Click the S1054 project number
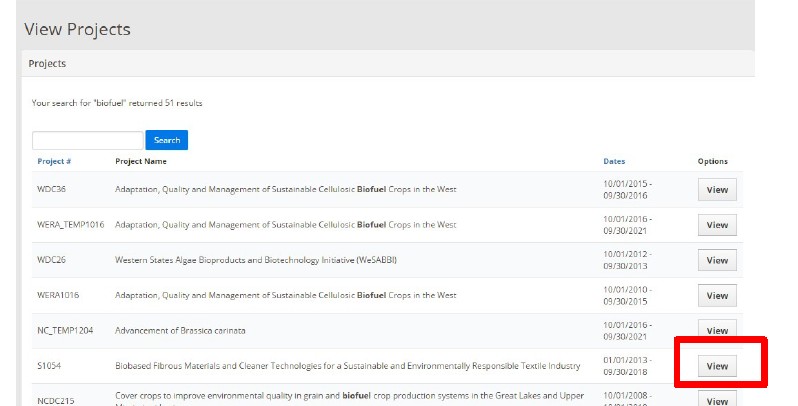This screenshot has height=406, width=798. [x=48, y=366]
